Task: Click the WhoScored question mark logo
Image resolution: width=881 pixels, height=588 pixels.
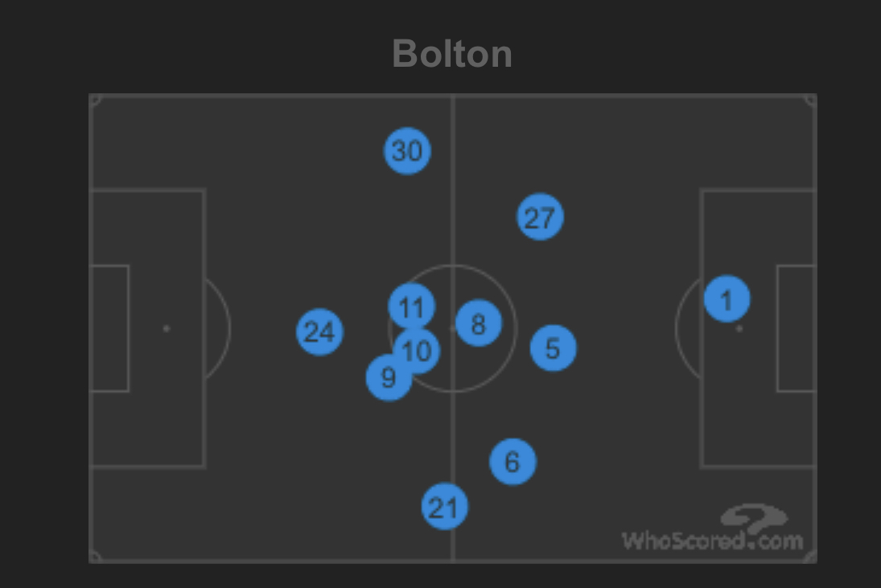Action: tap(754, 518)
